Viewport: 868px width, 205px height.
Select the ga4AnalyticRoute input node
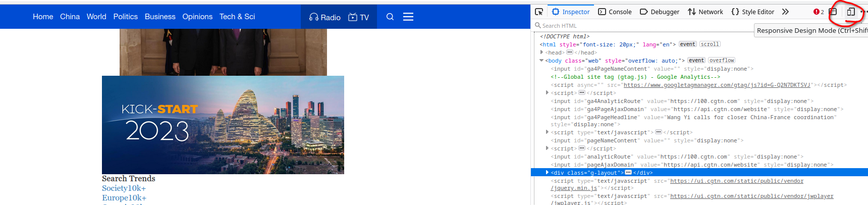coord(682,101)
